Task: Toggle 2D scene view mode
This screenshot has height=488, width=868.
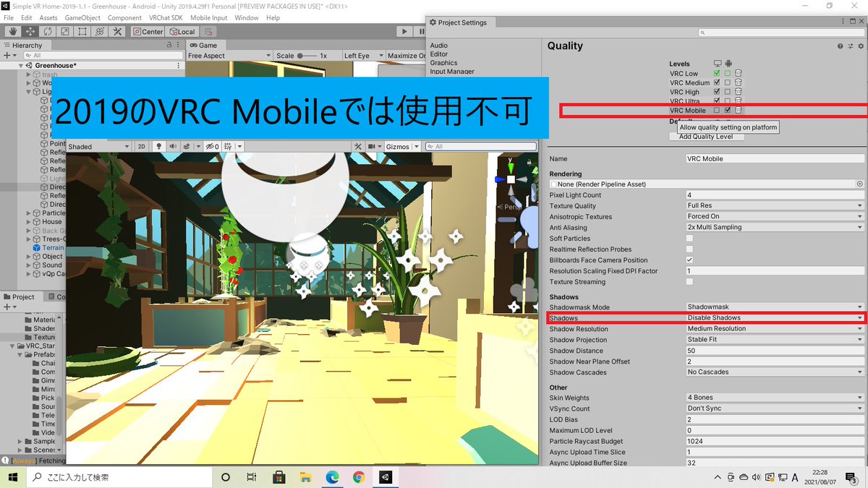Action: [x=142, y=147]
